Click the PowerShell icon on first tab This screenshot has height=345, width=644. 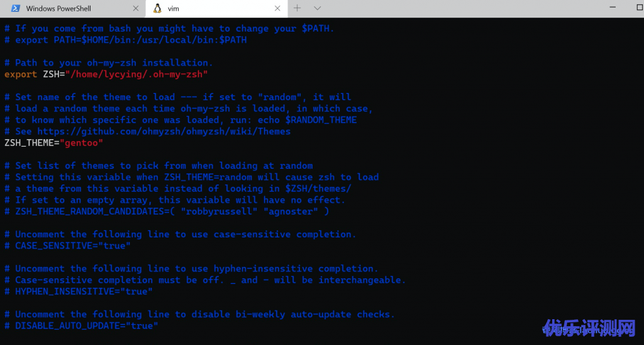[x=14, y=9]
